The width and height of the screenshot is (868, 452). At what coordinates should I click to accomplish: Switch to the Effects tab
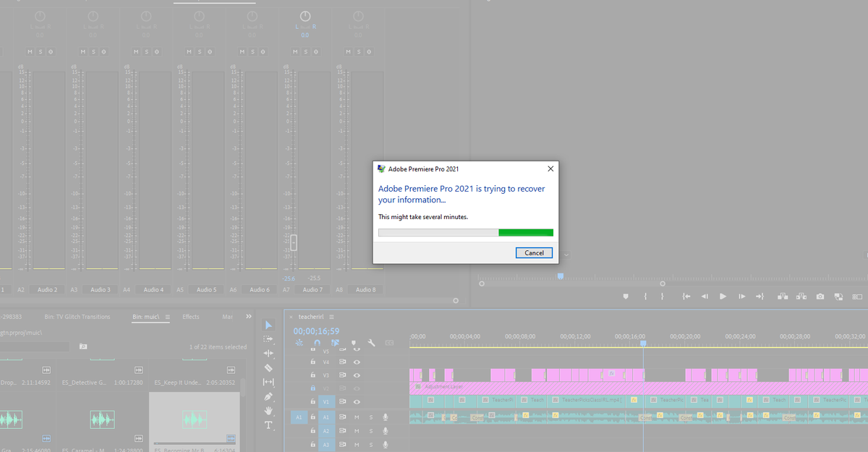click(x=191, y=317)
